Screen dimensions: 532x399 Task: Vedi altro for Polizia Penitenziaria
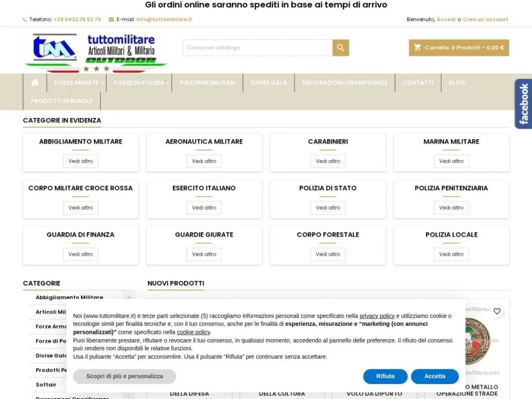click(451, 208)
